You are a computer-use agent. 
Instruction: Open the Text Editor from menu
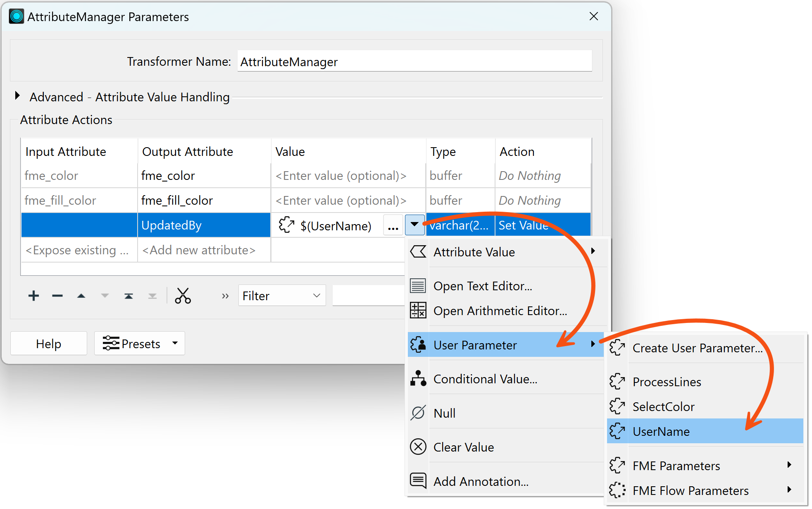point(482,286)
